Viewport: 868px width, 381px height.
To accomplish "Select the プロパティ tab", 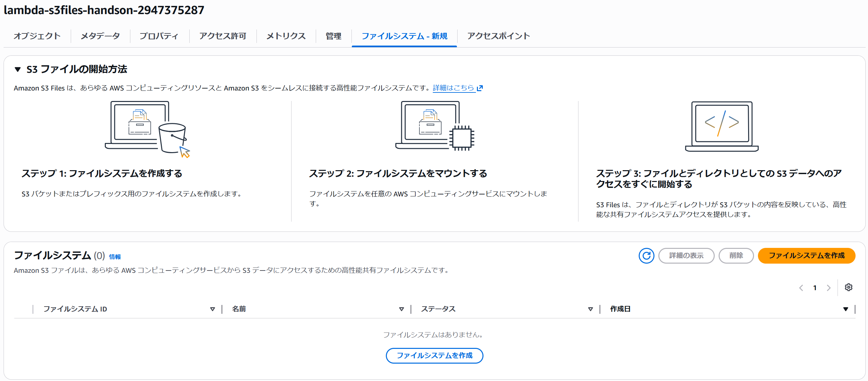I will 159,36.
